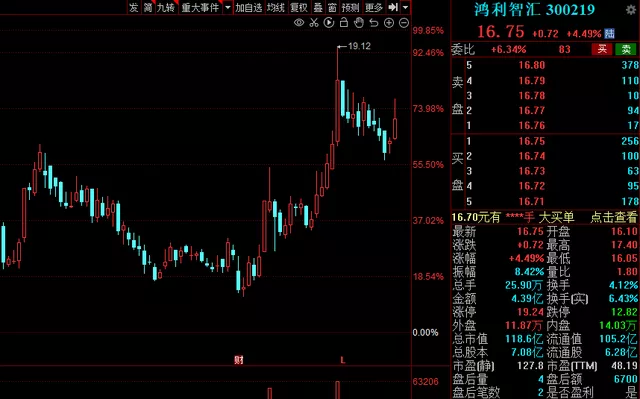Zoom in with the plus circle icon

click(x=389, y=23)
